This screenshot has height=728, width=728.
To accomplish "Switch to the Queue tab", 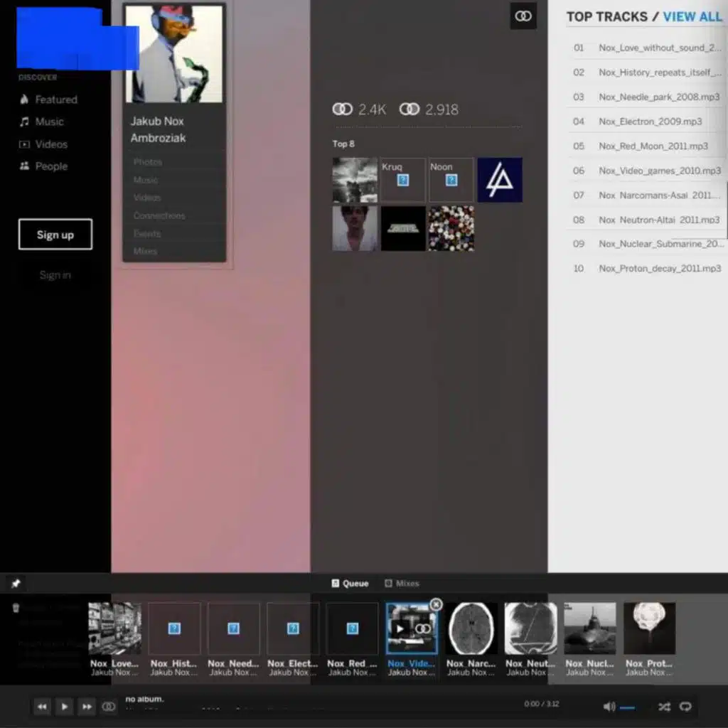I will coord(350,584).
